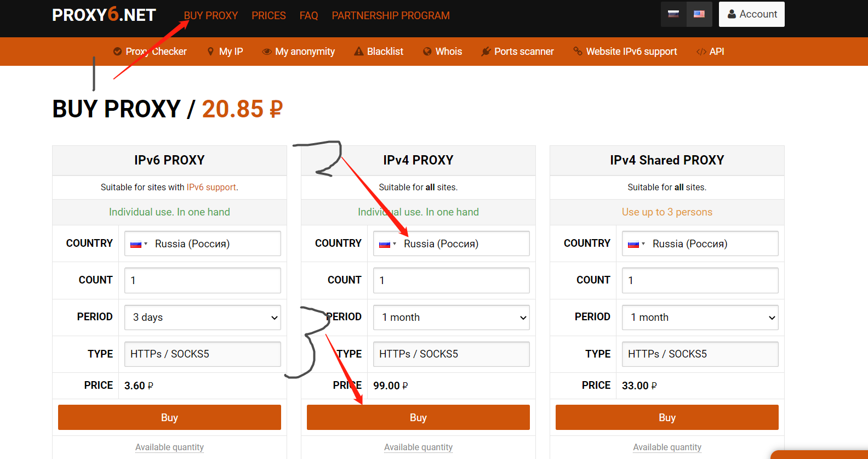868x459 pixels.
Task: Click the API code brackets icon
Action: coord(701,52)
